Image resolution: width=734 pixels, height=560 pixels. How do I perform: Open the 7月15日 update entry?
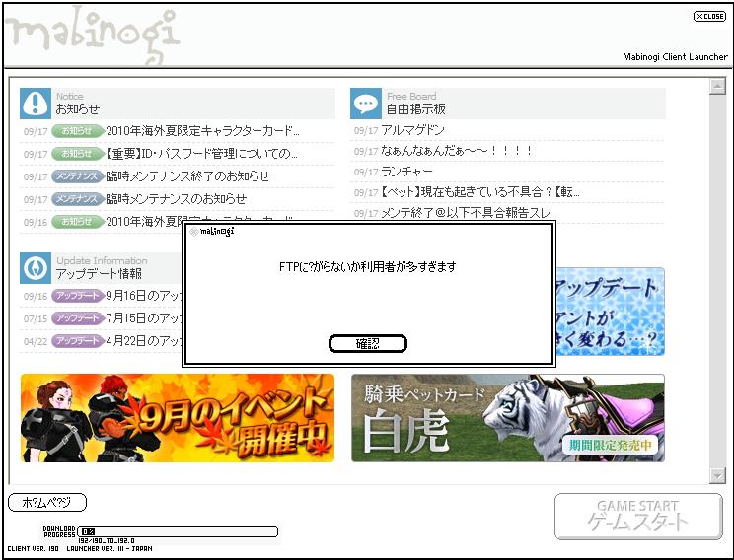click(144, 318)
